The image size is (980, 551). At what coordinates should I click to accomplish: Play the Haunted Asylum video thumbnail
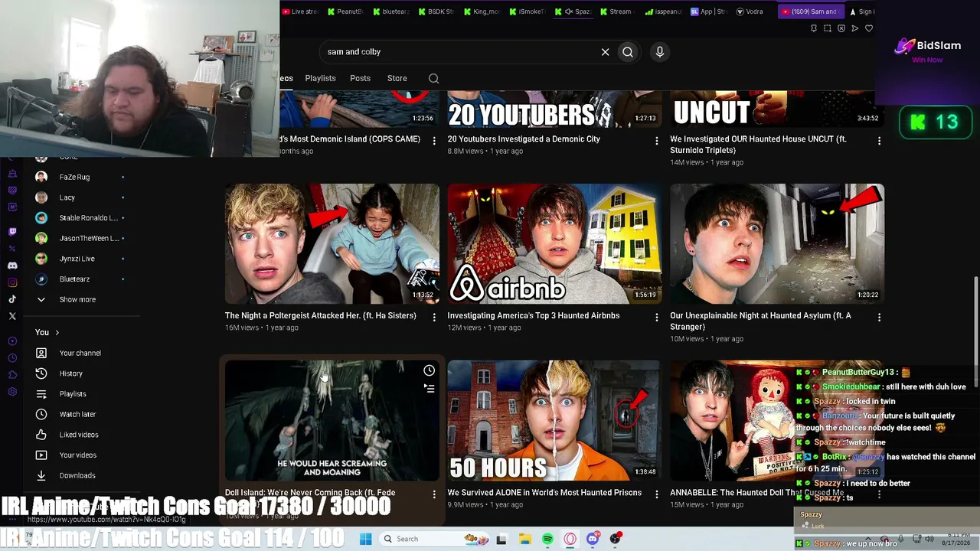click(x=777, y=244)
